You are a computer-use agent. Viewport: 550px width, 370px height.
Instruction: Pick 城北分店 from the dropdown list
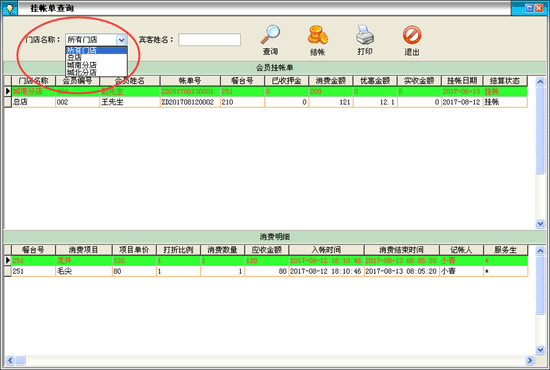(x=82, y=72)
